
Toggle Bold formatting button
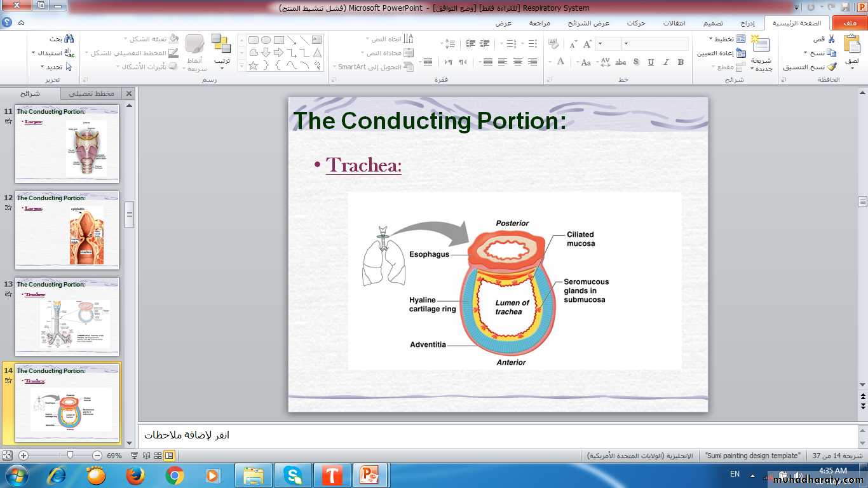tap(681, 62)
